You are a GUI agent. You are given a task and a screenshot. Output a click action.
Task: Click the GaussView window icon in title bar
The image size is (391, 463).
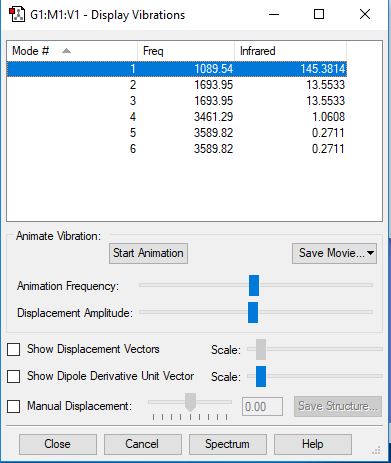coord(17,15)
